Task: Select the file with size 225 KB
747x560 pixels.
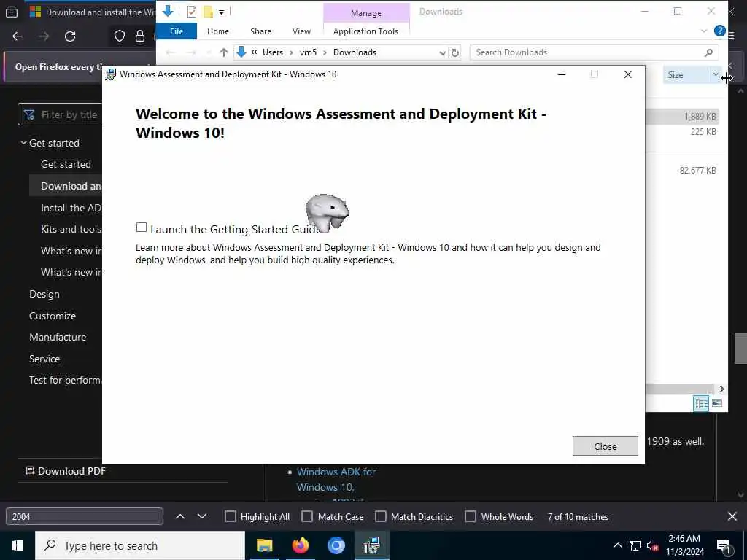Action: pos(703,132)
